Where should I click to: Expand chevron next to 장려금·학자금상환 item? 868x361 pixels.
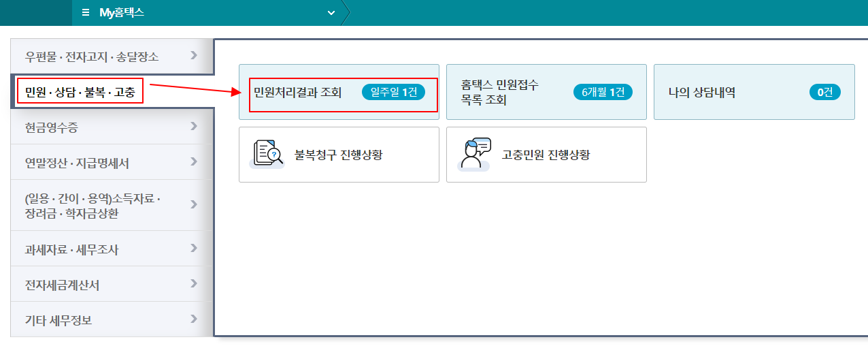(x=195, y=204)
